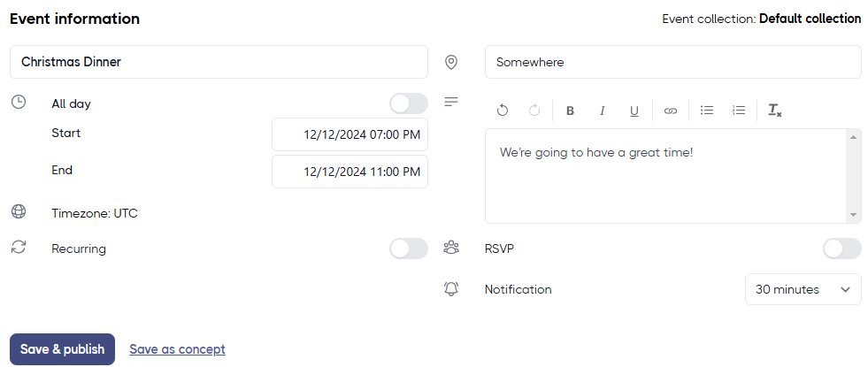Screen dimensions: 868x367
Task: Click the Christmas Dinner title field
Action: point(219,62)
